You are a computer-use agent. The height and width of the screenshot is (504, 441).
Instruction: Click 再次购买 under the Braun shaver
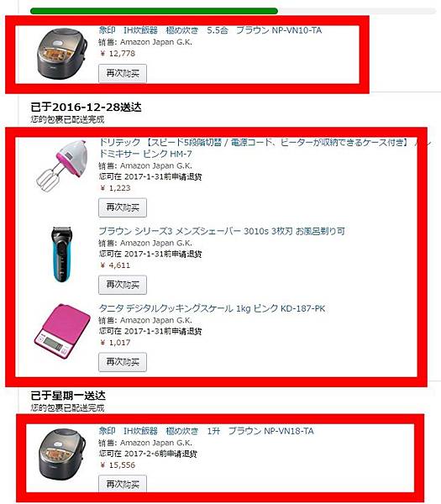tap(123, 285)
